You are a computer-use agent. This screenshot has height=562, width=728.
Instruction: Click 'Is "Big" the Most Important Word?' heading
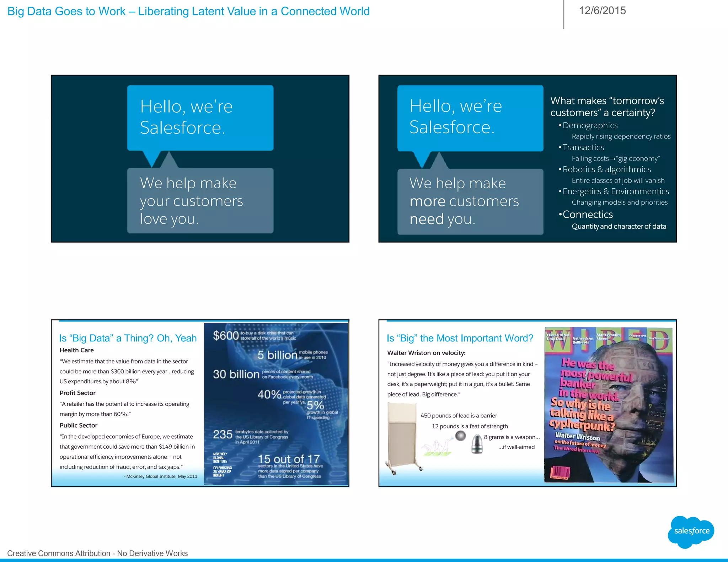(x=460, y=338)
